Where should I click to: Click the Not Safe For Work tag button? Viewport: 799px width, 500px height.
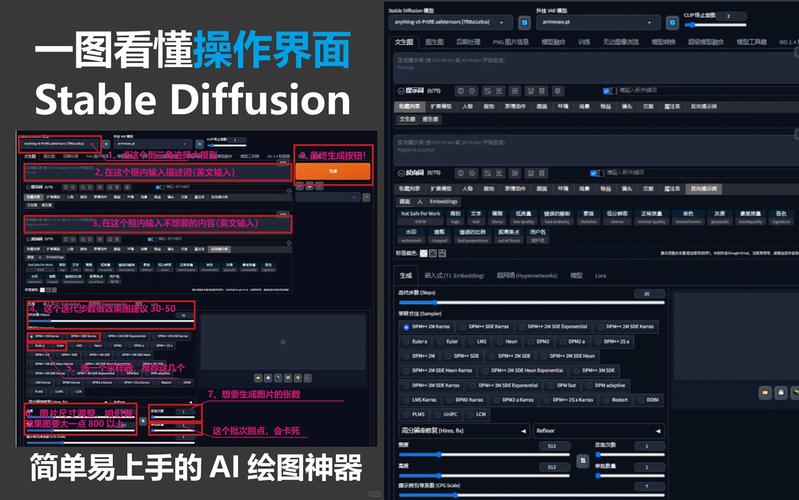tap(420, 217)
